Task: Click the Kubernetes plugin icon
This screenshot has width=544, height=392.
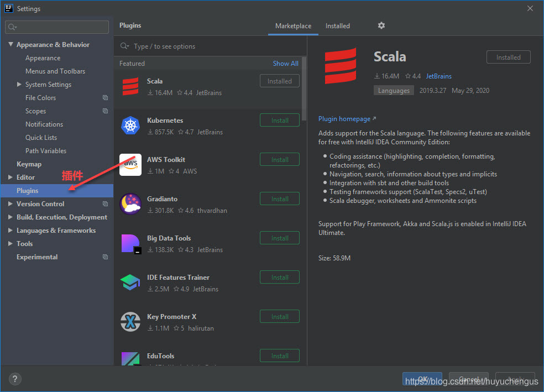Action: tap(130, 126)
